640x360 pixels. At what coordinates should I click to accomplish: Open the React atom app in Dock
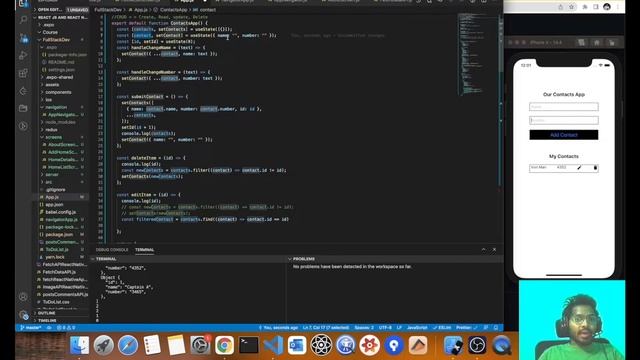pyautogui.click(x=321, y=345)
